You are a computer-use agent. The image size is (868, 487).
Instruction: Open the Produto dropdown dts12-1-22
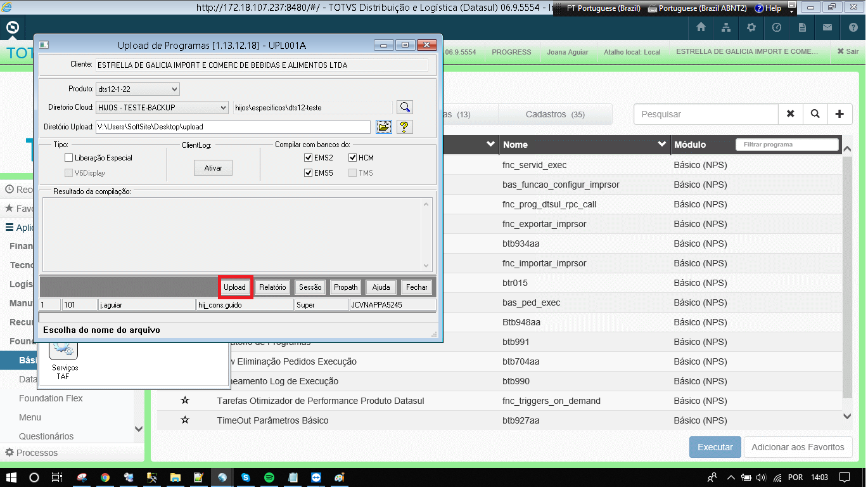click(x=137, y=89)
